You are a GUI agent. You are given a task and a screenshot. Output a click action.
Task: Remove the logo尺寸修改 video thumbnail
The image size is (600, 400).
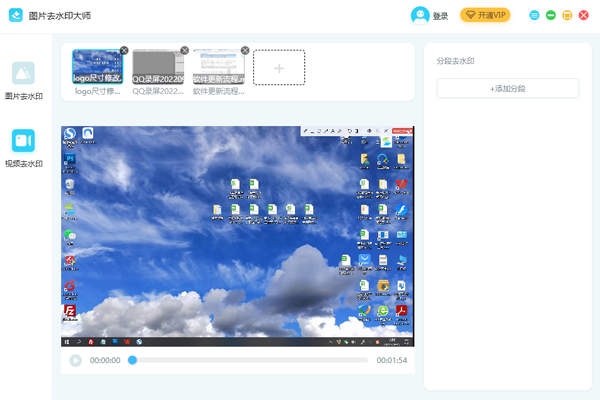point(124,50)
